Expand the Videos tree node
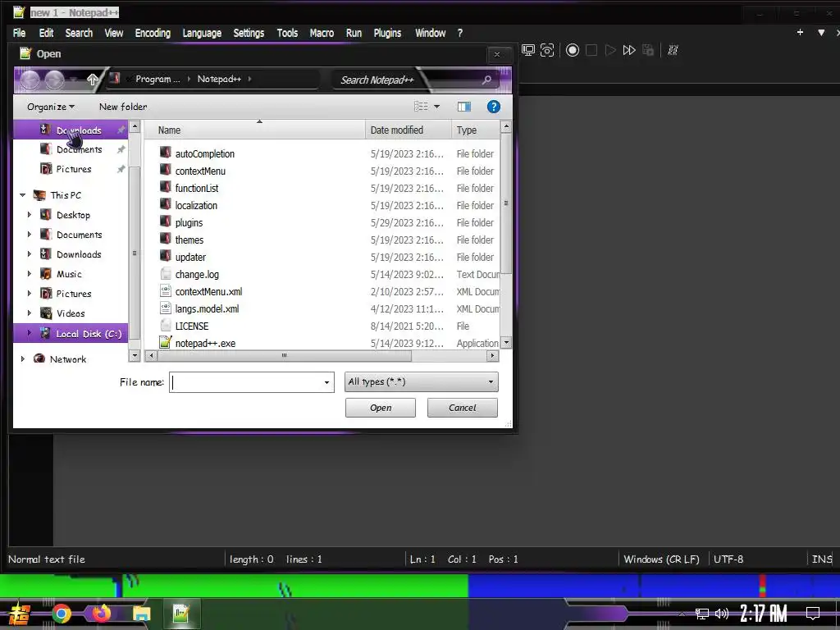 30,313
